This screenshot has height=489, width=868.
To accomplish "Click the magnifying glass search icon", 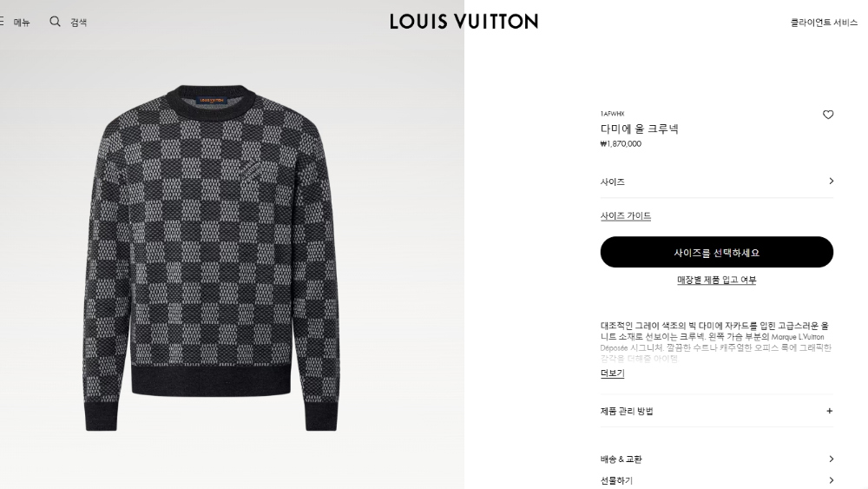I will (55, 22).
